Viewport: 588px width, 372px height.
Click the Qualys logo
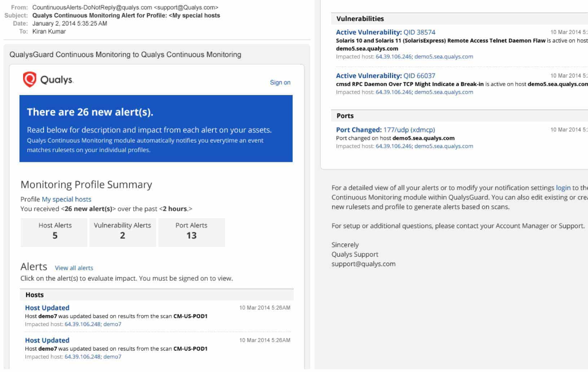pyautogui.click(x=48, y=79)
